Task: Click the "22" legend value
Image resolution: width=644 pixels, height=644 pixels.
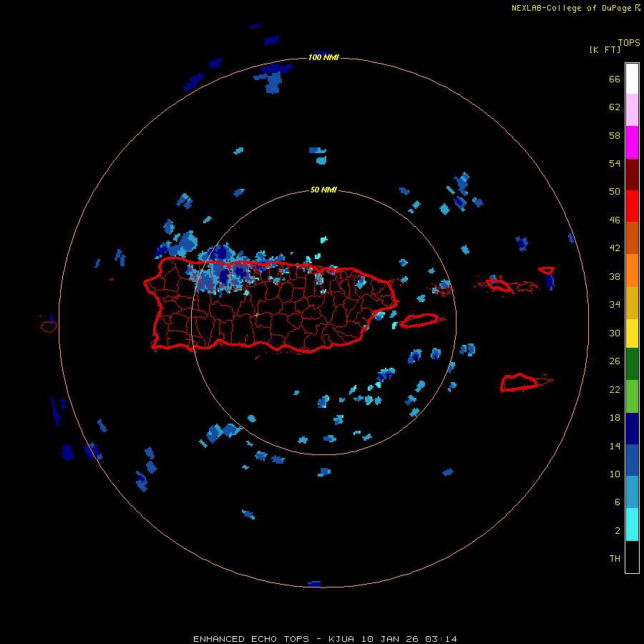Action: 615,389
